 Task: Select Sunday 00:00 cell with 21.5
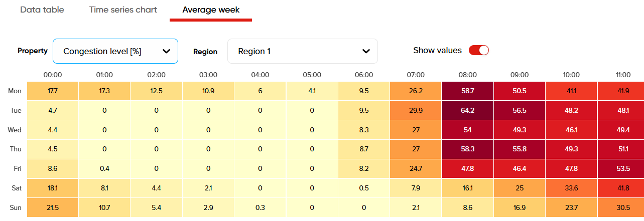[53, 207]
